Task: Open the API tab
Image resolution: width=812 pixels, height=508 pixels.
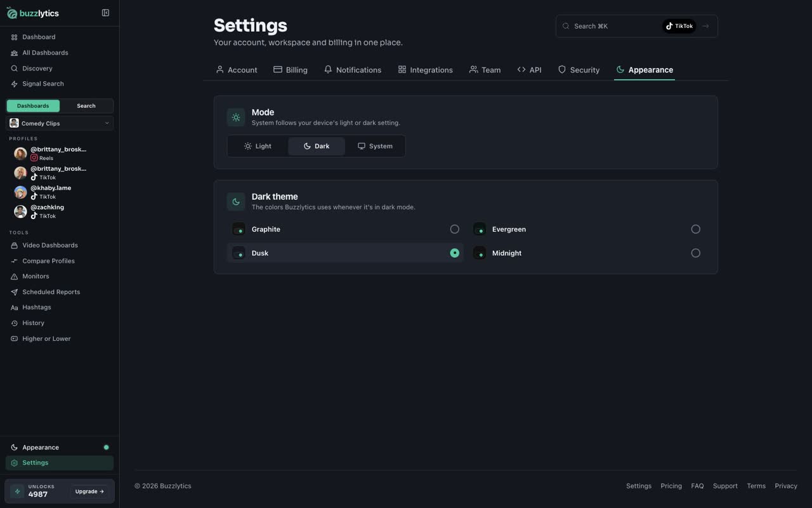Action: (x=529, y=70)
